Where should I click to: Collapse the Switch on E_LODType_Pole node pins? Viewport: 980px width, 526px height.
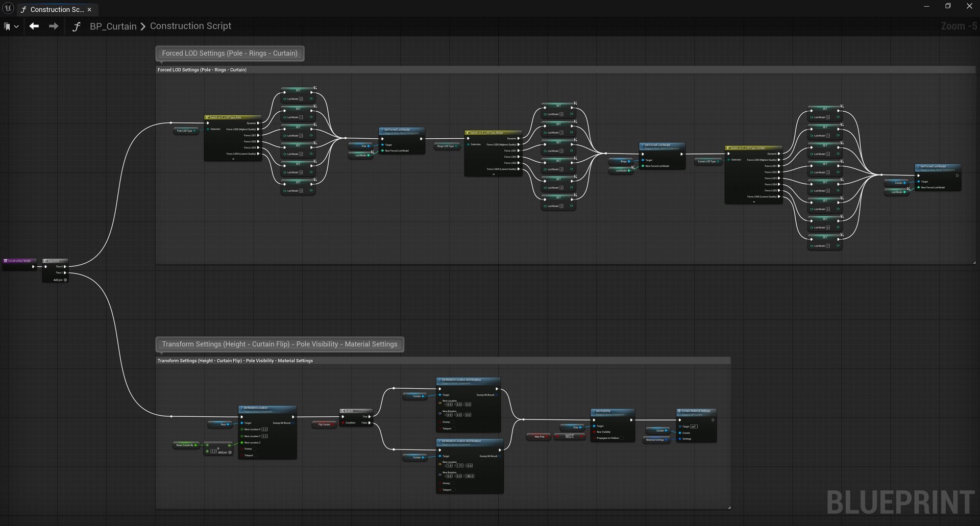coord(233,159)
